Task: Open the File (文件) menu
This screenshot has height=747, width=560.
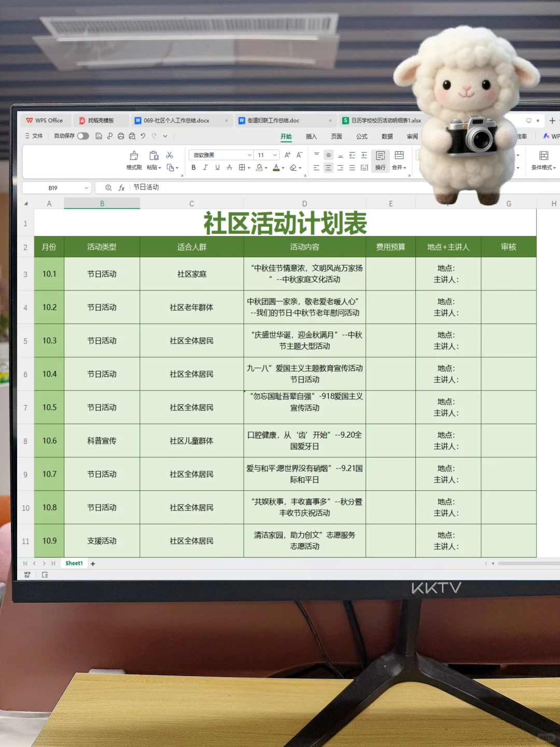Action: pyautogui.click(x=34, y=136)
